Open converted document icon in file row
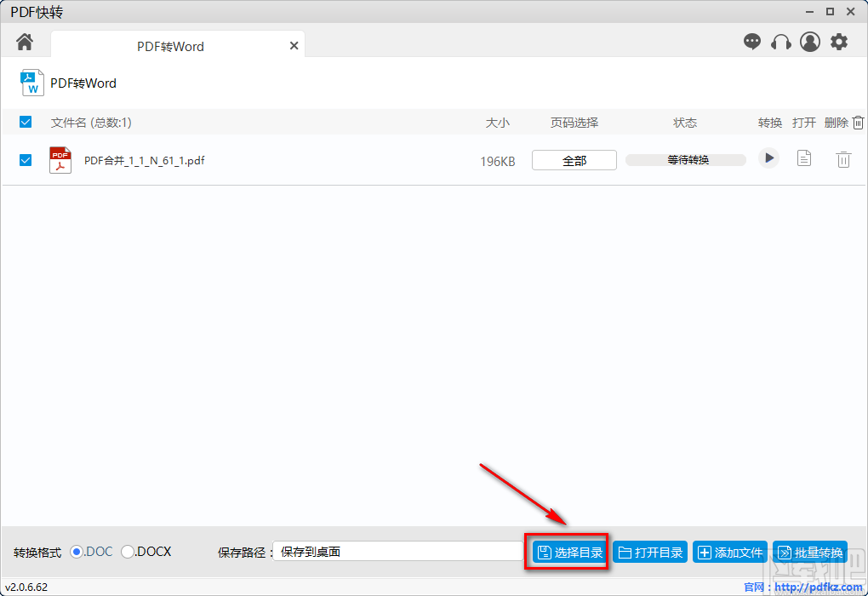This screenshot has width=868, height=596. point(804,158)
